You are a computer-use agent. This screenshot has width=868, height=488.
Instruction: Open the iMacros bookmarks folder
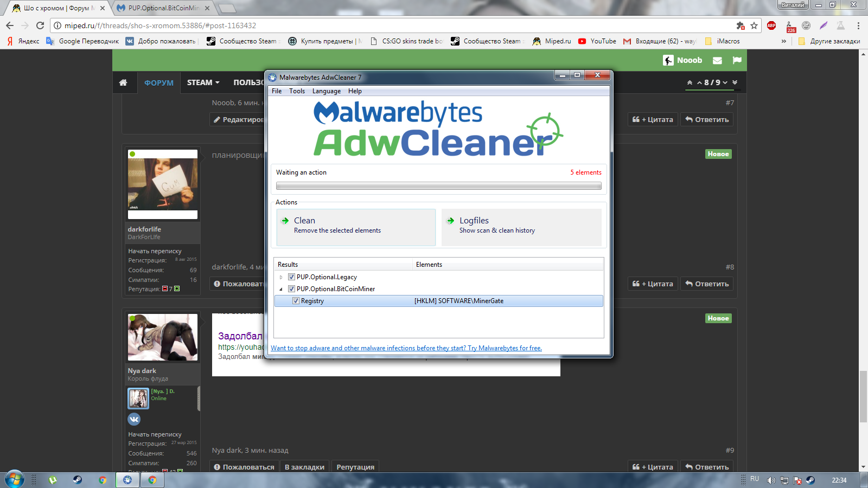[722, 41]
